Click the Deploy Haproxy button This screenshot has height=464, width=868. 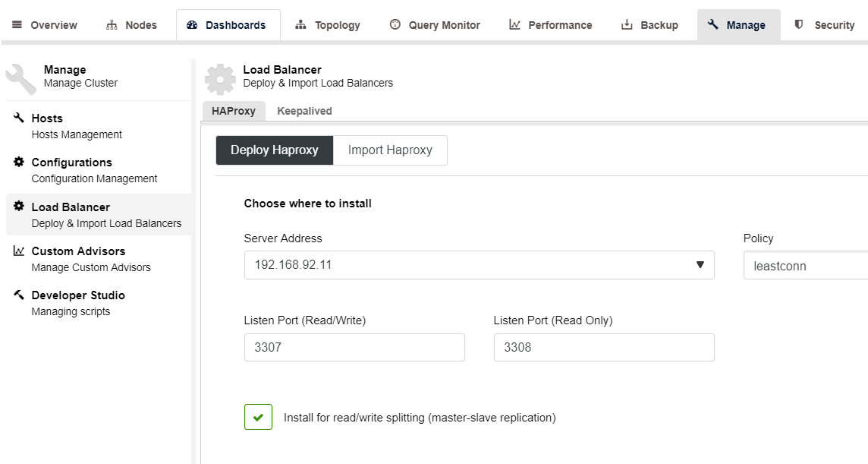click(x=275, y=150)
